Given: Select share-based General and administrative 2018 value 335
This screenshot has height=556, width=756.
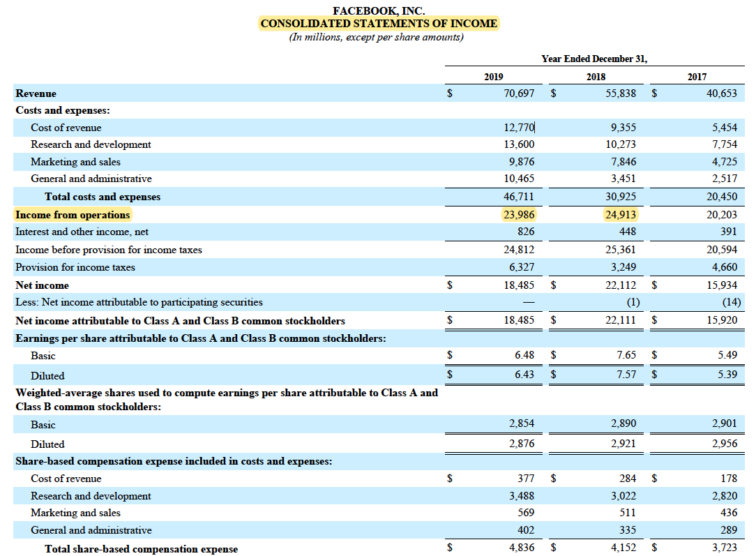Looking at the screenshot, I should (627, 530).
